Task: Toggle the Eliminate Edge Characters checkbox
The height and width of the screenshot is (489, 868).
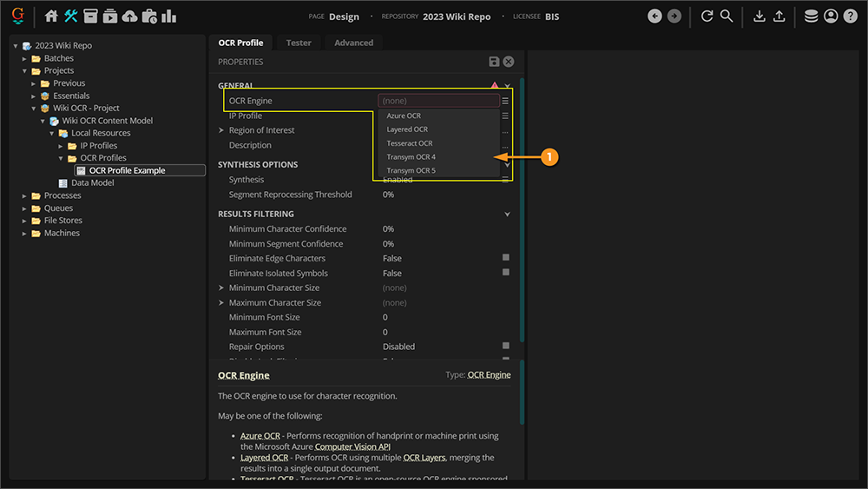Action: 506,258
